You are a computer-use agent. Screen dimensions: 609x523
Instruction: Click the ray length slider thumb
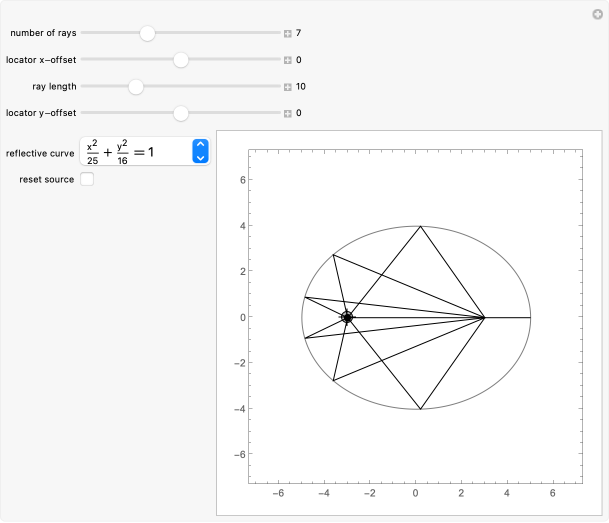pyautogui.click(x=136, y=87)
